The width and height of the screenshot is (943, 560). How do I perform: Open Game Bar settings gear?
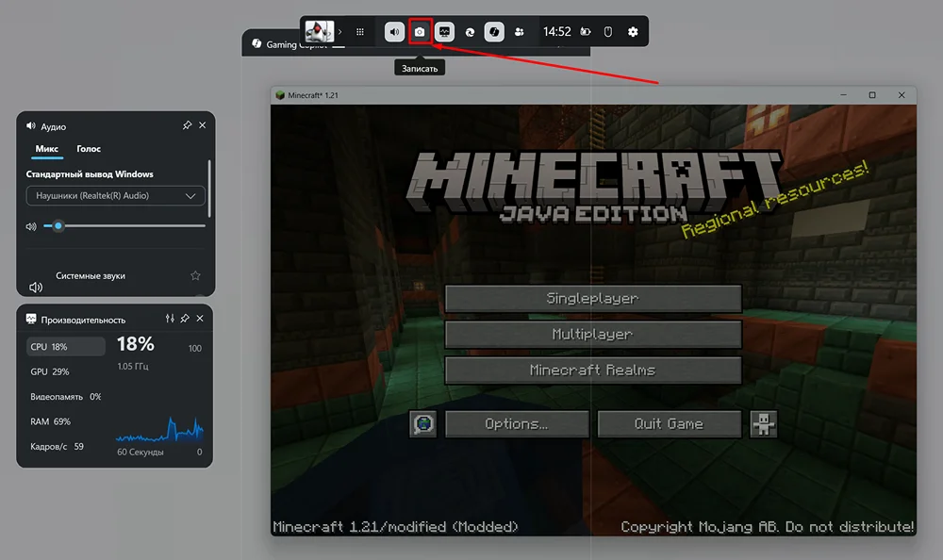pos(633,31)
